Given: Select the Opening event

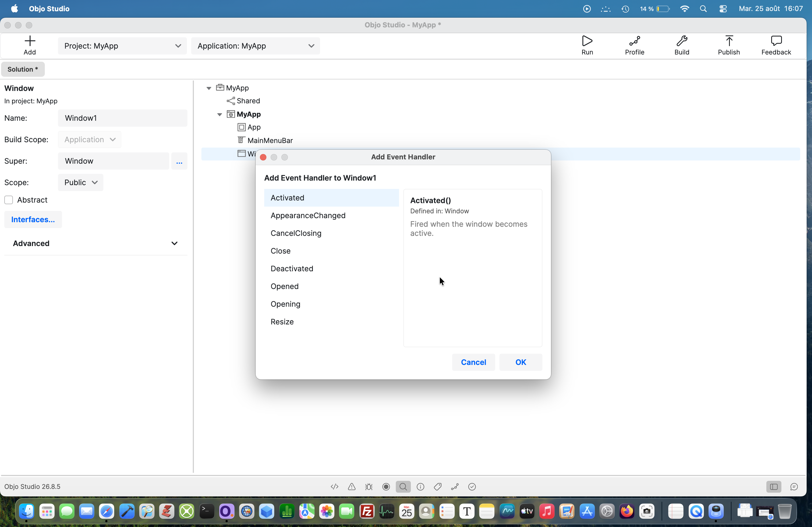Looking at the screenshot, I should [331, 304].
